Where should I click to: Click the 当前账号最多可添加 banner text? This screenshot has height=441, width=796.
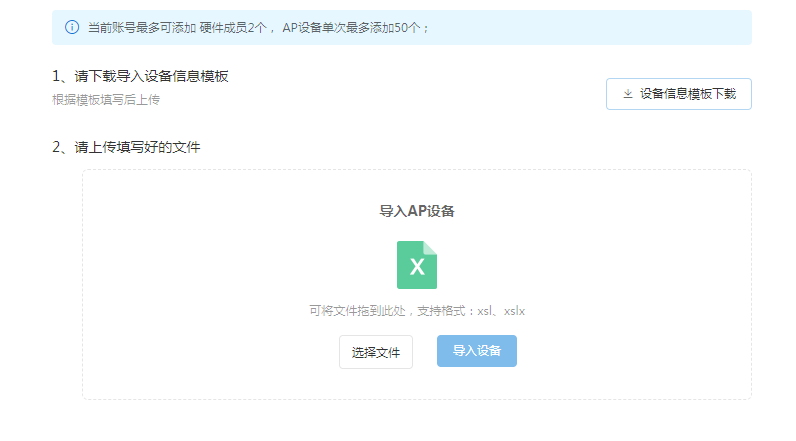140,27
